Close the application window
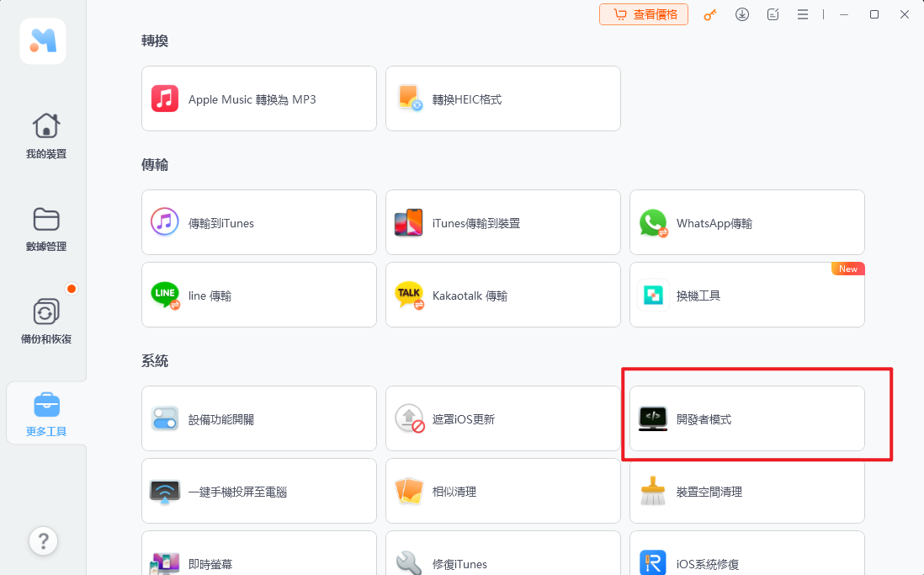 coord(905,14)
